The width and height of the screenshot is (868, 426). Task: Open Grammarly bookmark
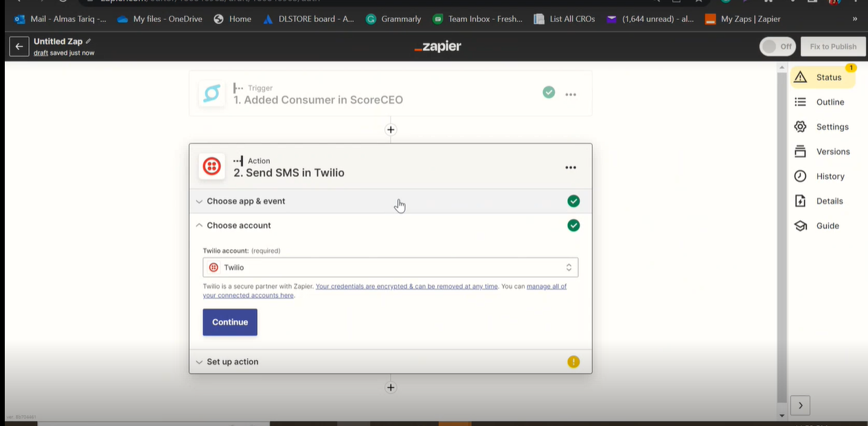click(x=393, y=19)
